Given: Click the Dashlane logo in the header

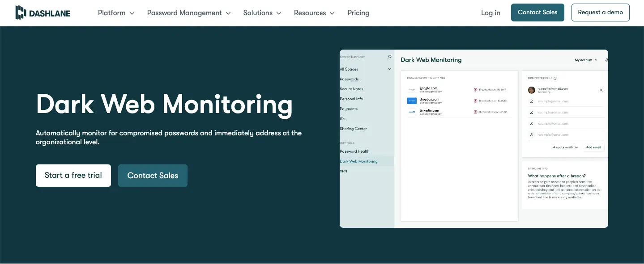Looking at the screenshot, I should point(43,13).
